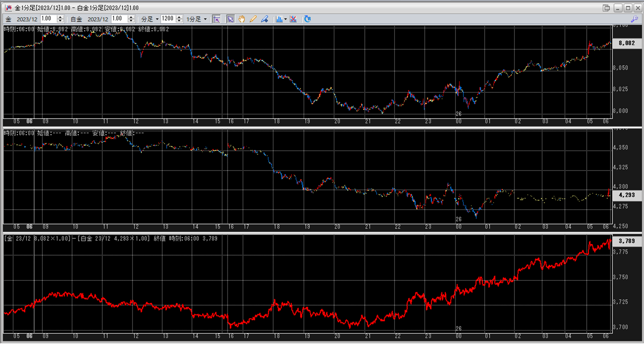
Task: Click the remove indicators chart icon
Action: pos(293,19)
